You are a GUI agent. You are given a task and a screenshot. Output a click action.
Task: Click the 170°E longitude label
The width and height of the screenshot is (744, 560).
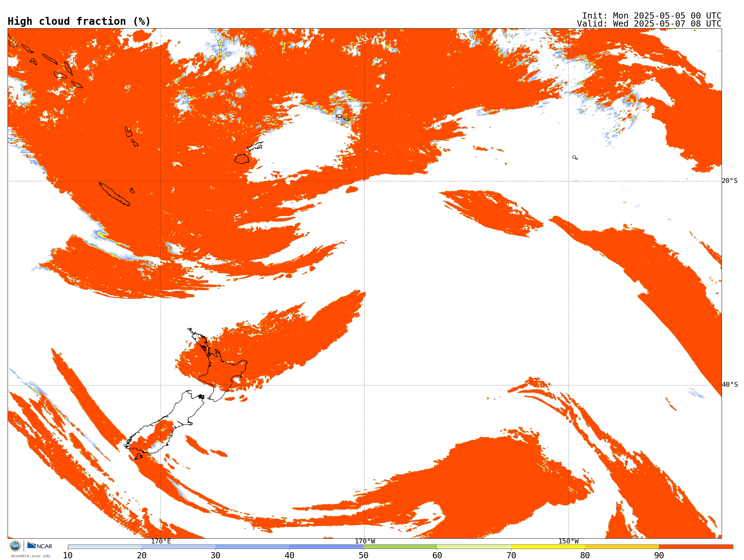[x=161, y=541]
